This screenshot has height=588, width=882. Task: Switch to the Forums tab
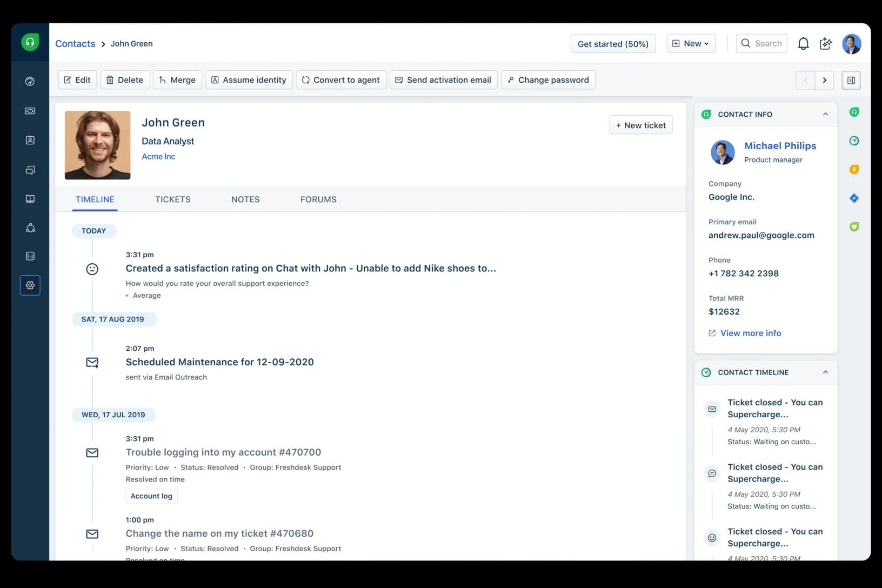point(318,199)
